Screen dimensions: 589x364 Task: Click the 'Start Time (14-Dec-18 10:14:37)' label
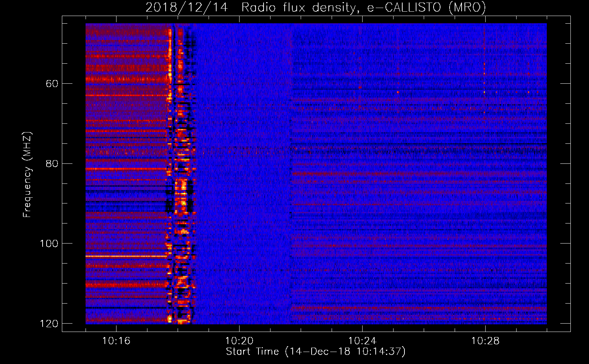316,352
